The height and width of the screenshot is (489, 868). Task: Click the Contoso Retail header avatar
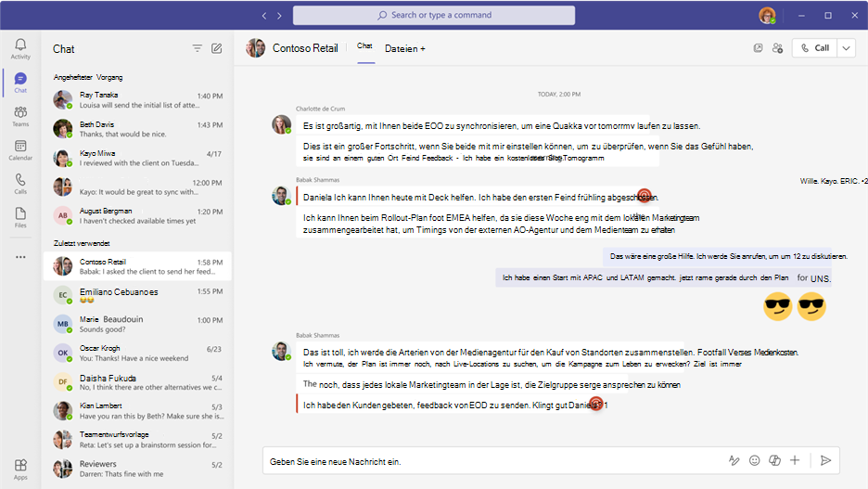click(x=256, y=48)
